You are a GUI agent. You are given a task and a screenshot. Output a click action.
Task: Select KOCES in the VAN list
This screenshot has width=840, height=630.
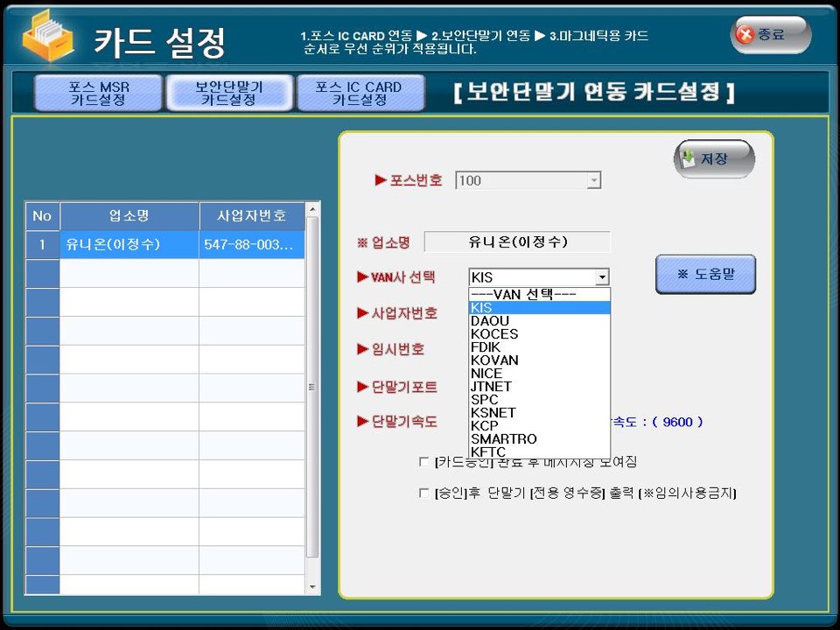(x=494, y=334)
